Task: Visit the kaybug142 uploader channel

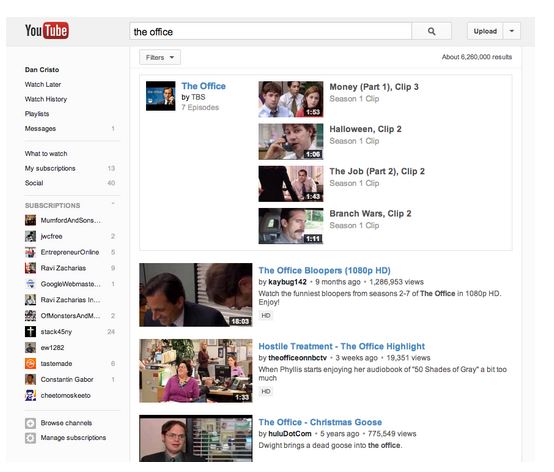Action: (x=287, y=282)
